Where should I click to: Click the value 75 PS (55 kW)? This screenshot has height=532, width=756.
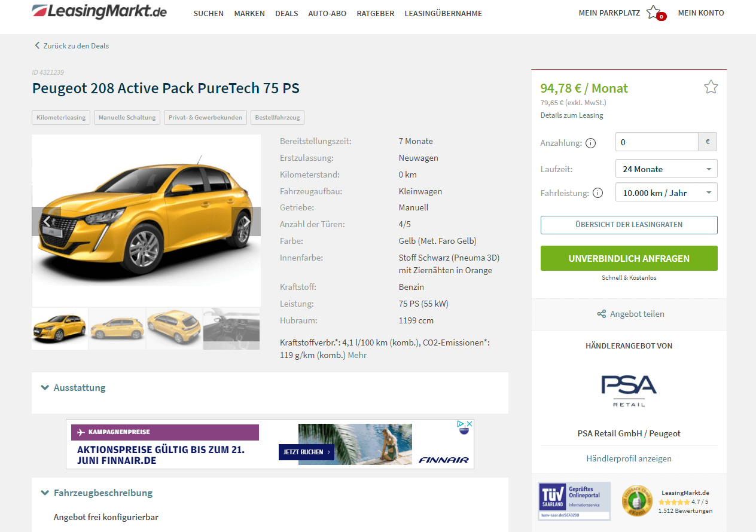click(423, 304)
